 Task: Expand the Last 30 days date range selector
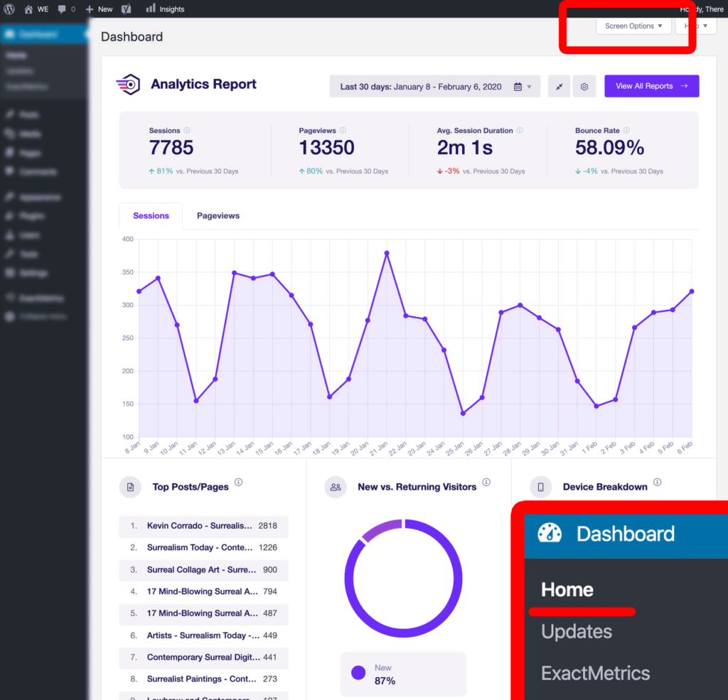coord(435,86)
